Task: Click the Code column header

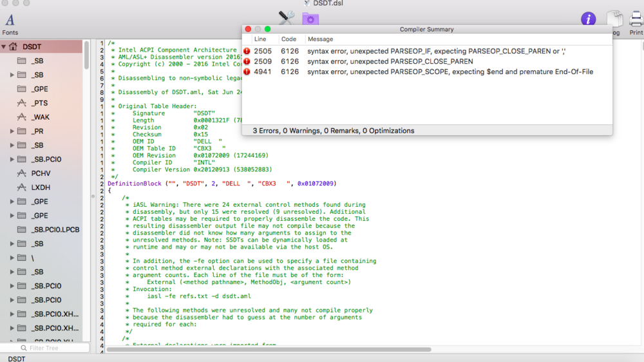Action: 289,39
